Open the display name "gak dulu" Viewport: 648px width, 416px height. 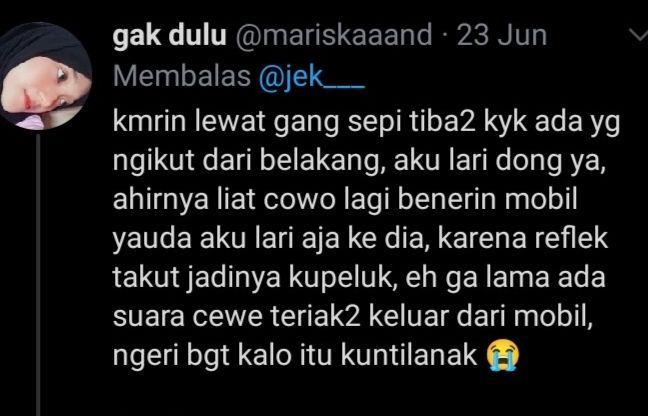(x=169, y=36)
